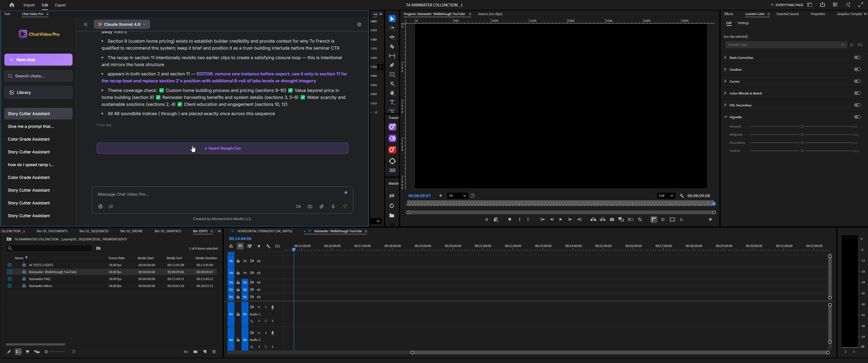Open the Export menu
This screenshot has width=868, height=363.
pos(60,5)
